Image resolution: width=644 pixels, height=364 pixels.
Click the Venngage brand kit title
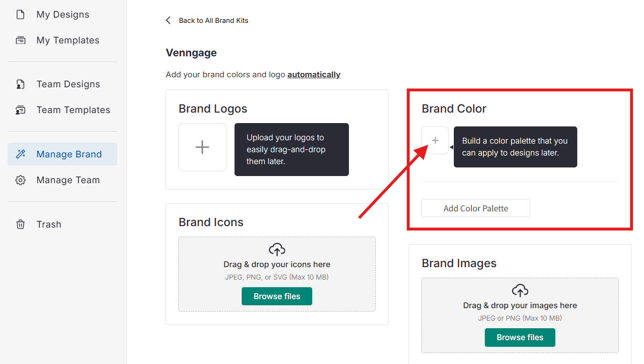pyautogui.click(x=191, y=53)
